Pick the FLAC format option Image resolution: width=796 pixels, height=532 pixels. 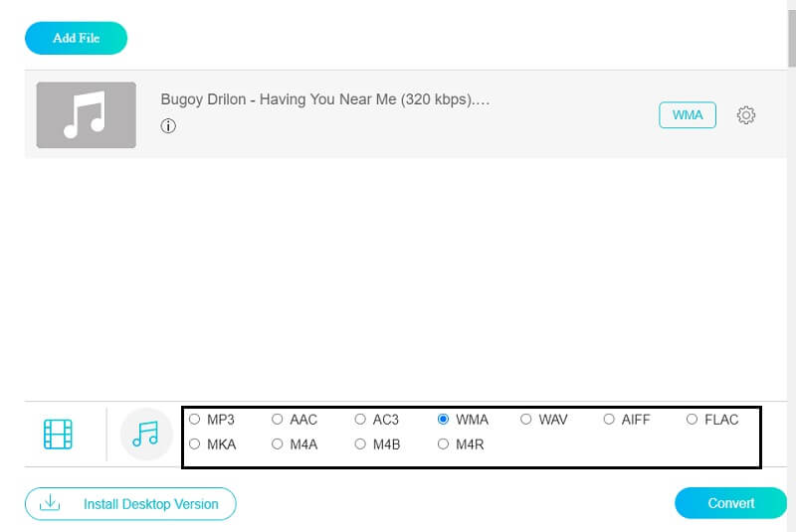692,420
